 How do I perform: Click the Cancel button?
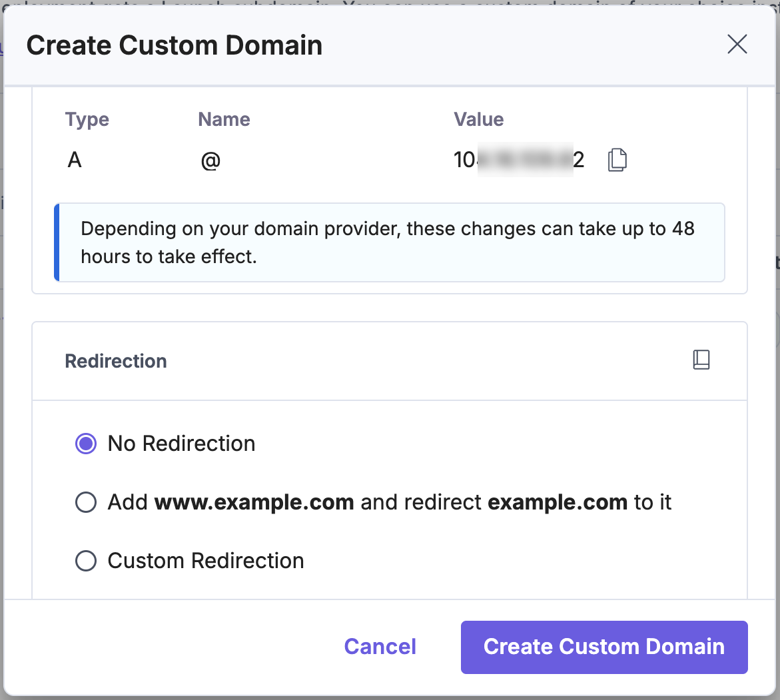click(380, 646)
